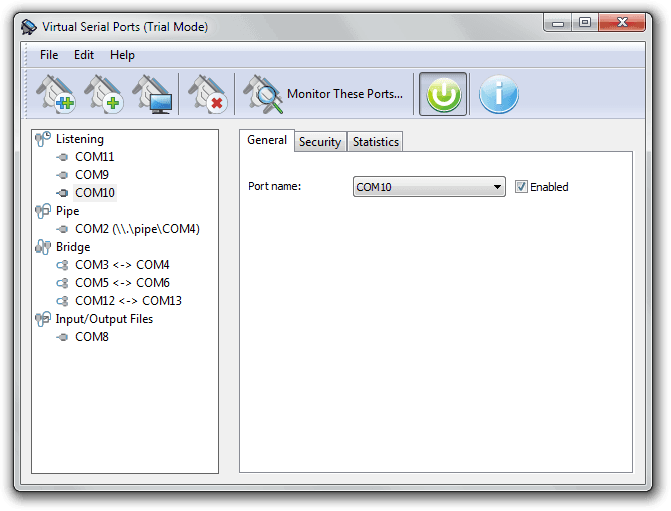This screenshot has width=671, height=511.
Task: Click the plug icon beside COM2 pipe
Action: click(62, 229)
